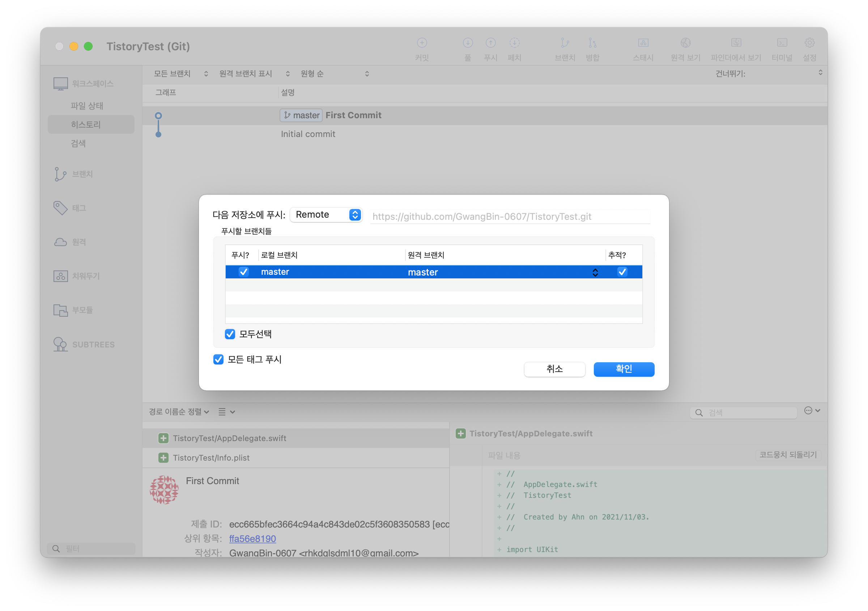Select Search (검색) in the sidebar
Screen dimensions: 868x611
[78, 144]
